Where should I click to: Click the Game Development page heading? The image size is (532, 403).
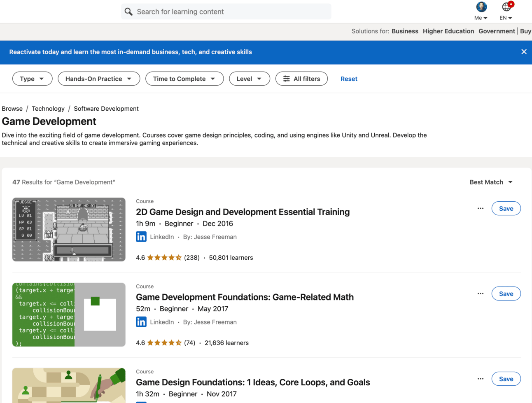(x=49, y=121)
